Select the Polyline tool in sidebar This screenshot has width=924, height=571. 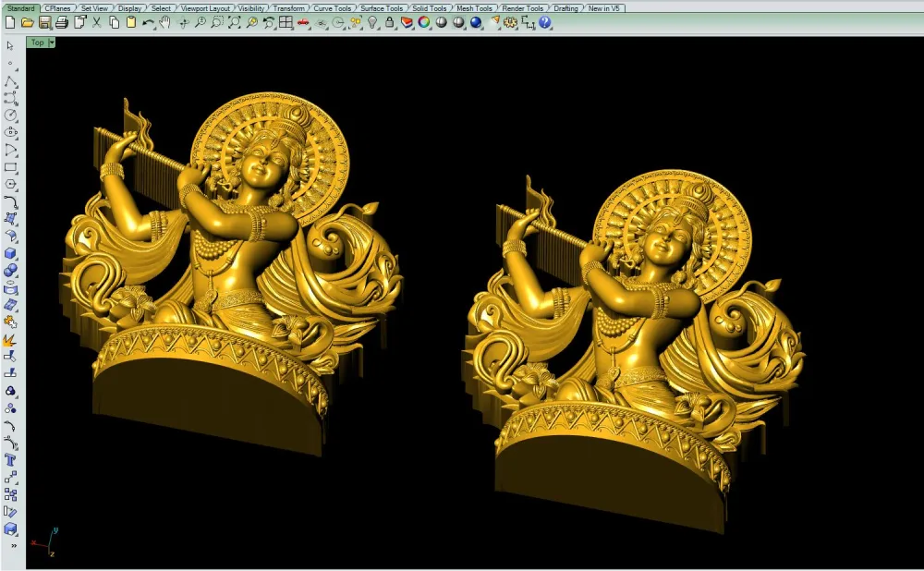point(10,81)
